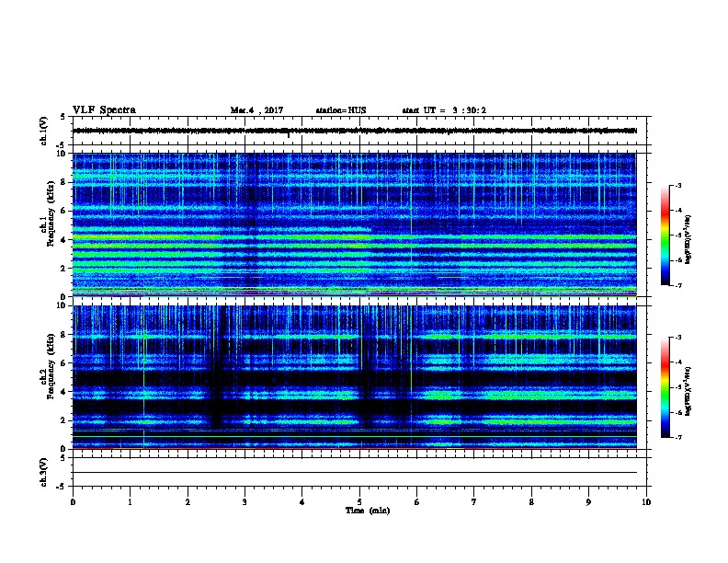The height and width of the screenshot is (563, 728).
Task: Click the "5" volt tick of ch.3(V) panel
Action: [x=64, y=458]
